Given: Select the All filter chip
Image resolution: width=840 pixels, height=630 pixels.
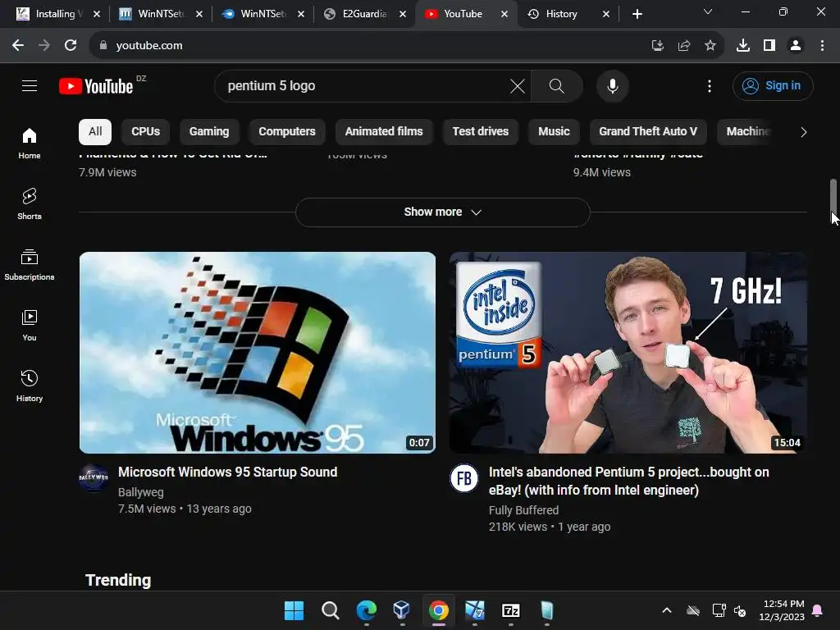Looking at the screenshot, I should click(x=95, y=132).
